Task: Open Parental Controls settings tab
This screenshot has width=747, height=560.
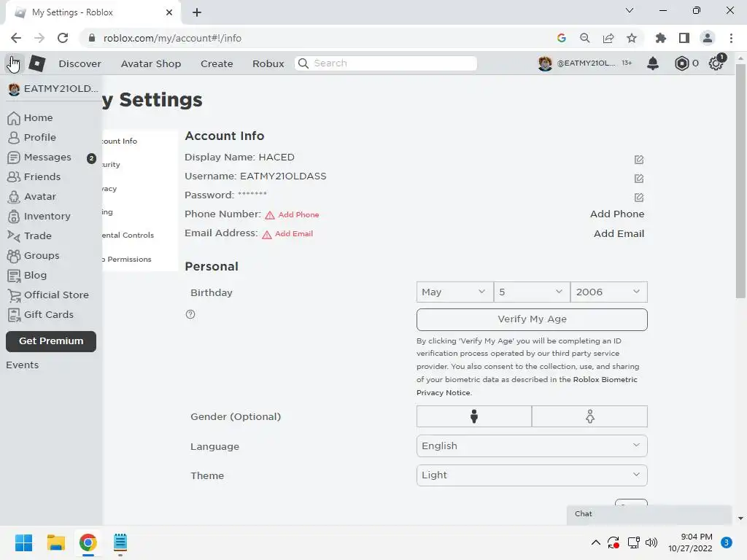Action: pyautogui.click(x=128, y=236)
